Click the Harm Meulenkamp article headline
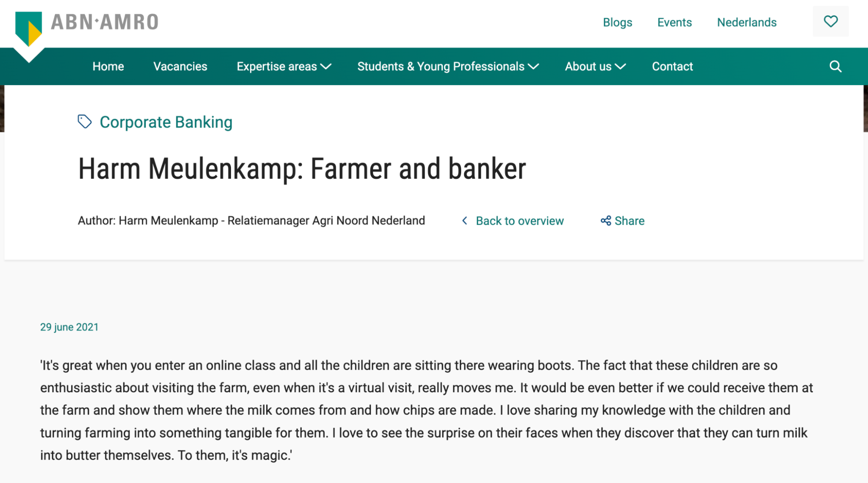Viewport: 868px width, 483px height. (302, 169)
